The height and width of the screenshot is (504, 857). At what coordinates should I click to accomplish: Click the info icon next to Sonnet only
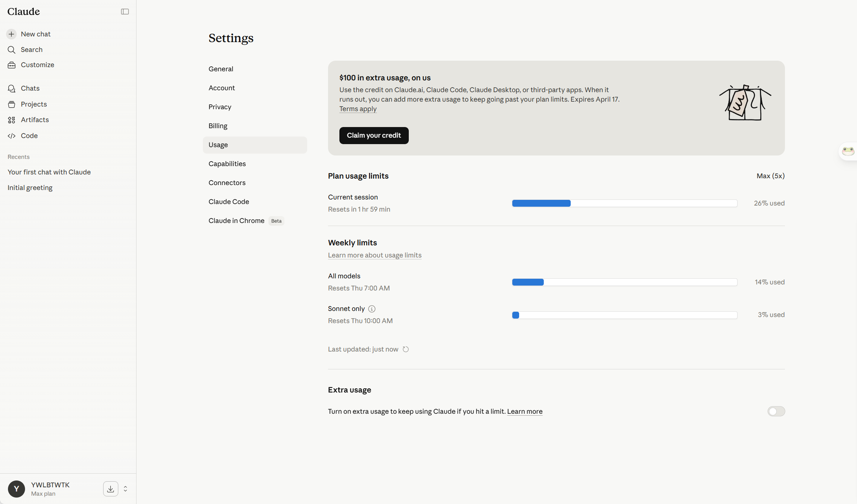click(x=372, y=309)
